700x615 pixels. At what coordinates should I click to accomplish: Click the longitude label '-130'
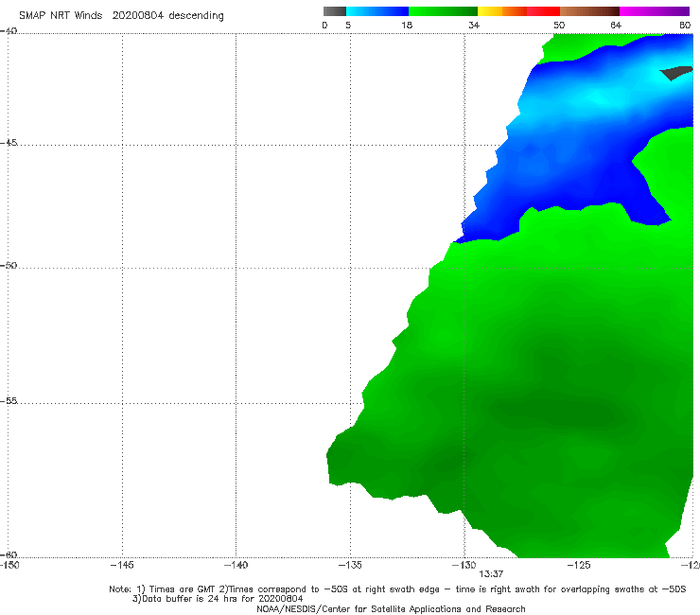point(464,565)
